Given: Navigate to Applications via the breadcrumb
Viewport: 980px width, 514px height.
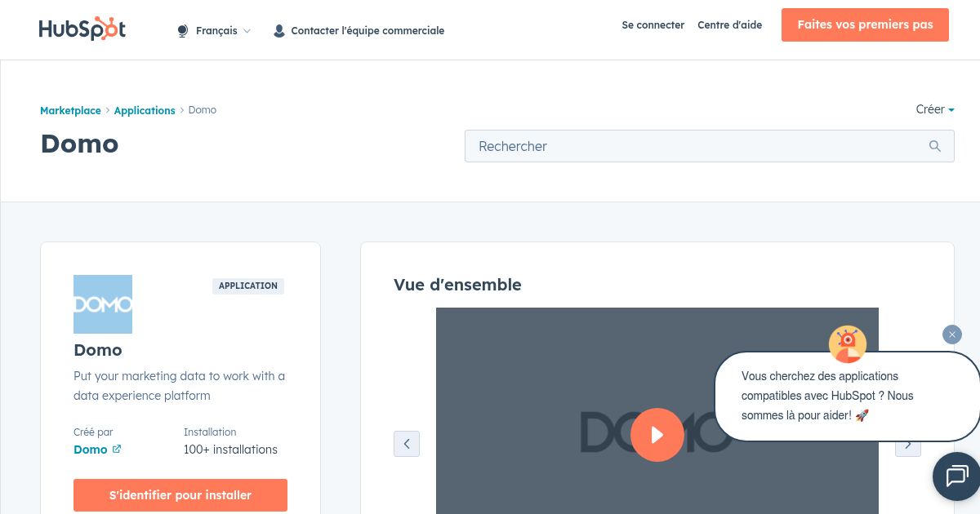Looking at the screenshot, I should 145,110.
